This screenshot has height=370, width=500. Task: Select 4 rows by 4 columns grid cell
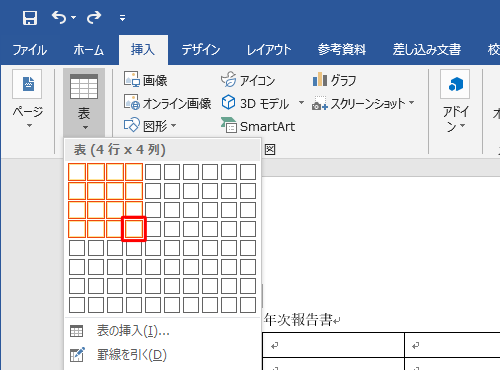134,229
